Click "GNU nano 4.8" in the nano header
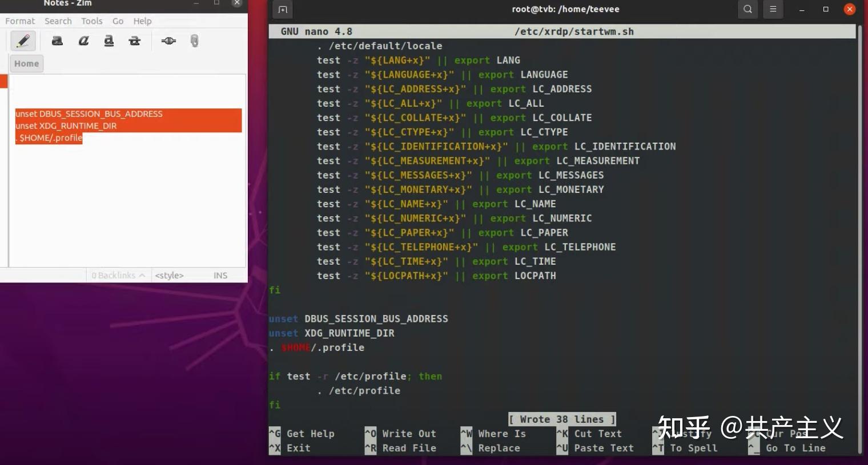868x465 pixels. (316, 32)
